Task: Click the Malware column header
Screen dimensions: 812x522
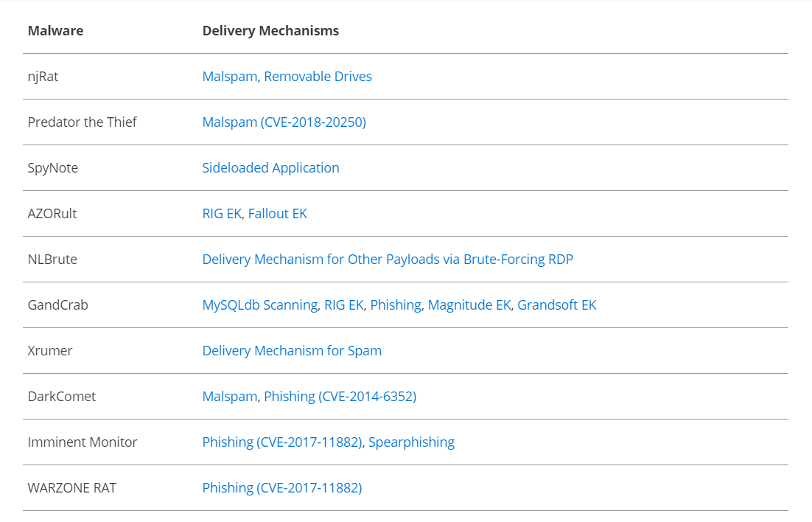Action: coord(55,31)
